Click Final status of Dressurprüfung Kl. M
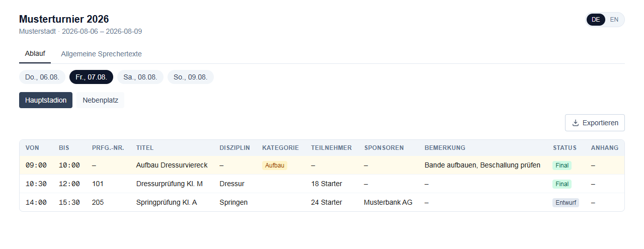 pos(562,184)
